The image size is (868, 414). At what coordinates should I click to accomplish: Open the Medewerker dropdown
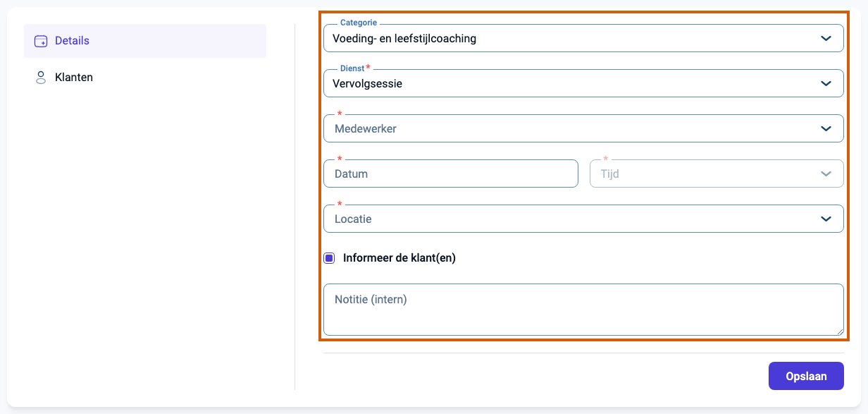click(x=583, y=128)
